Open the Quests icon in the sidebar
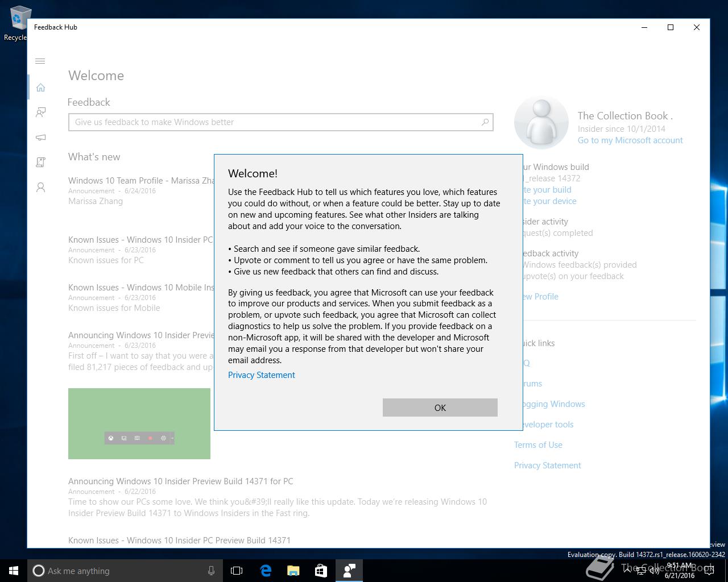This screenshot has height=582, width=728. [40, 163]
